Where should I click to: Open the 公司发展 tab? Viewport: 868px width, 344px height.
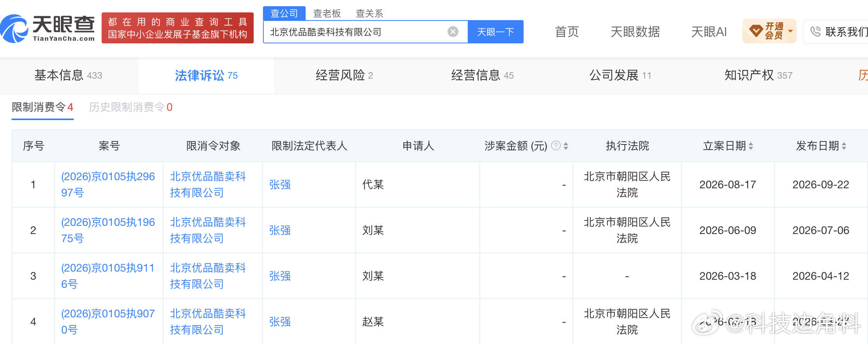pyautogui.click(x=621, y=75)
